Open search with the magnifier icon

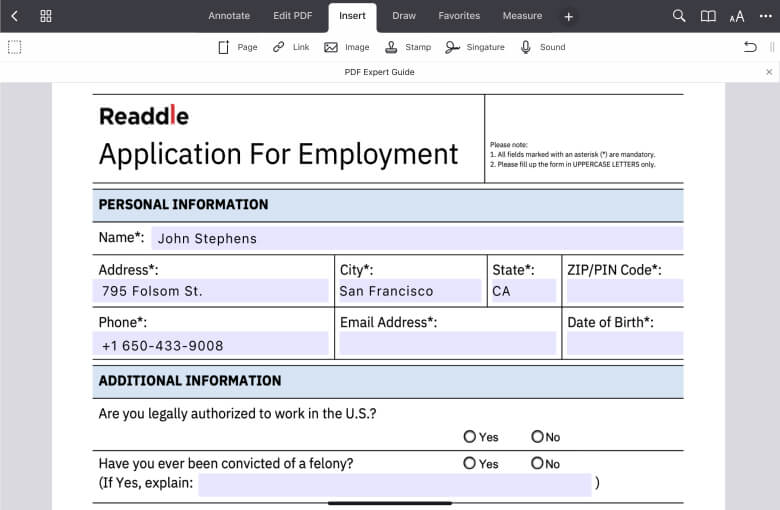[x=679, y=16]
